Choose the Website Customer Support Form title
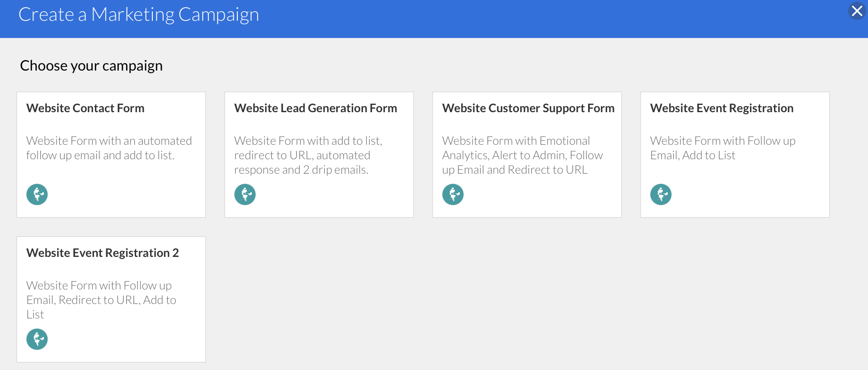 pos(528,108)
